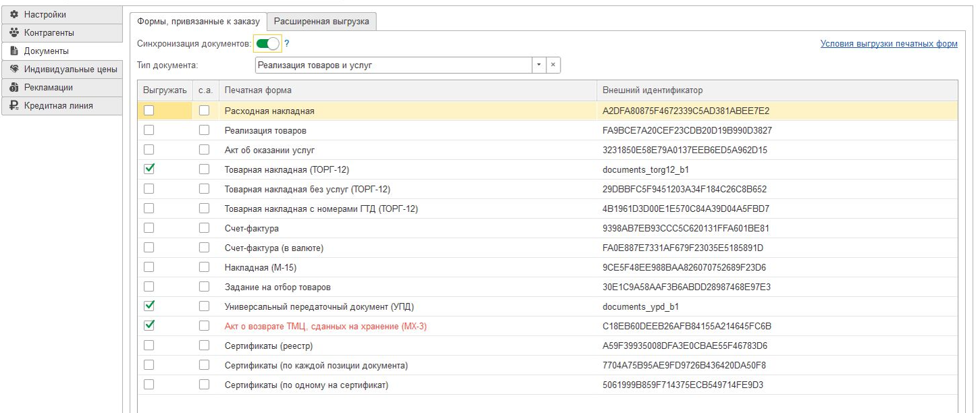Screen dimensions: 980x413
Task: Clear document type with the × button
Action: click(552, 65)
